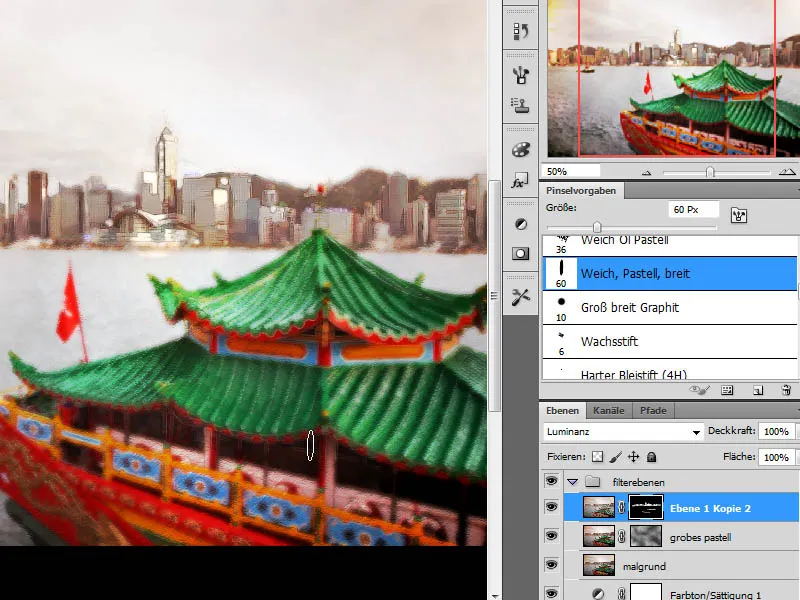Screen dimensions: 800x600
Task: Delete the selected brush preset
Action: 786,390
